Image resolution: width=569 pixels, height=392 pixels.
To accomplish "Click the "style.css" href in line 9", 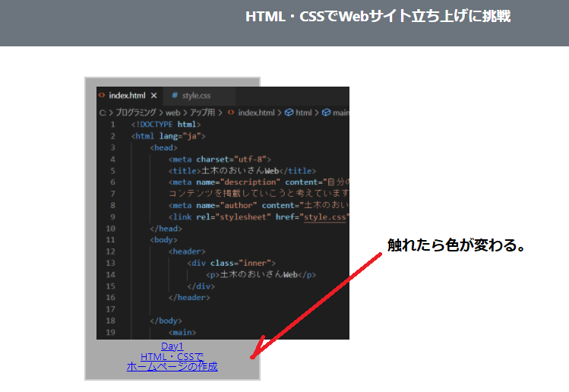I will pyautogui.click(x=325, y=217).
